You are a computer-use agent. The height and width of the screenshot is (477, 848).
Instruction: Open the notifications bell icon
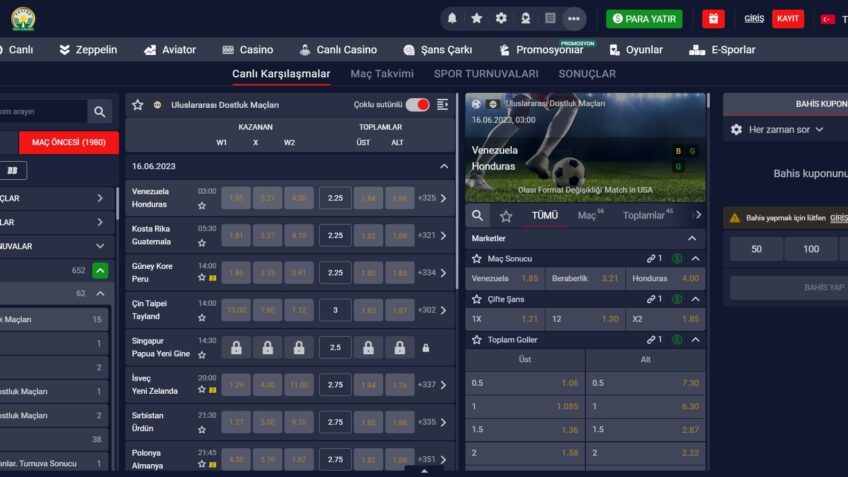coord(452,18)
